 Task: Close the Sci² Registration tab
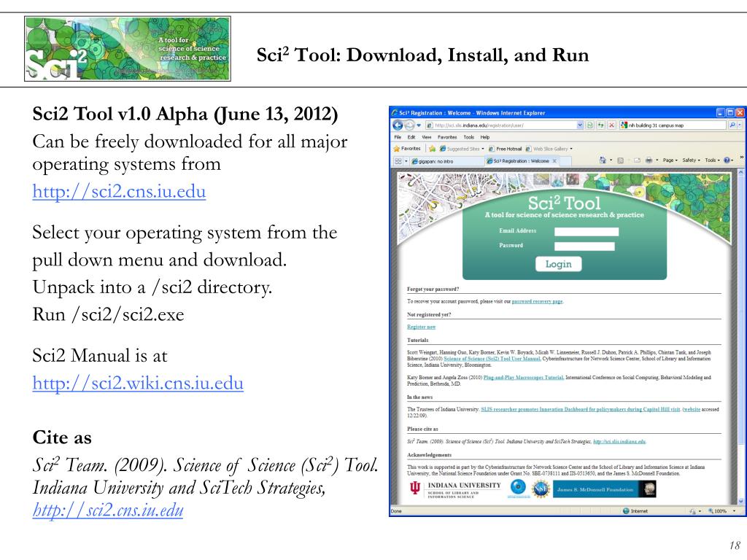[x=554, y=161]
